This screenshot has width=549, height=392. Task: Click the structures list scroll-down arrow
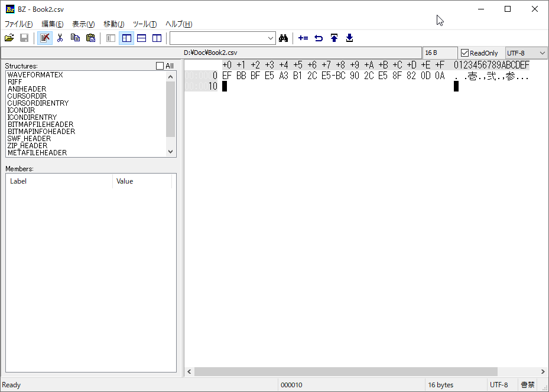171,152
